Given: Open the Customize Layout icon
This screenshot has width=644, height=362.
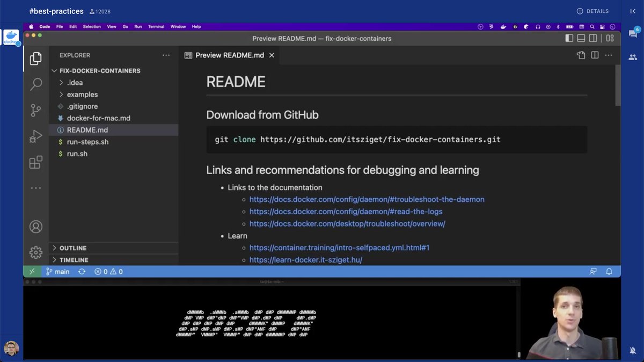Looking at the screenshot, I should click(610, 38).
